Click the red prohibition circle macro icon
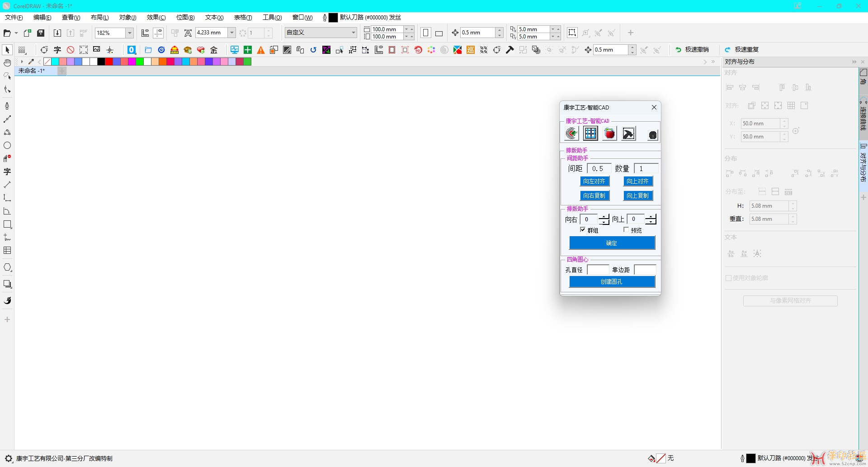Screen dimensions: 868x467 click(x=71, y=50)
